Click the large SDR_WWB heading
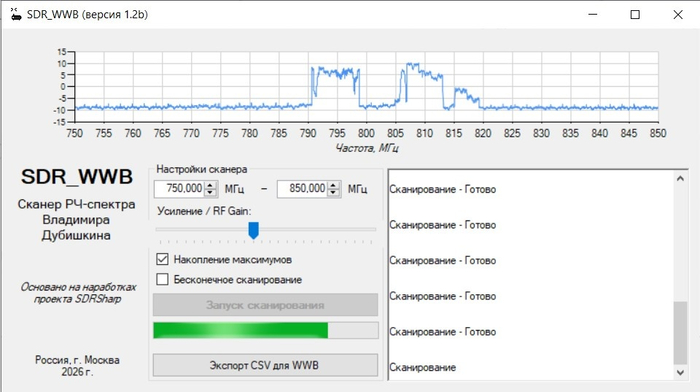The height and width of the screenshot is (392, 700). click(77, 177)
